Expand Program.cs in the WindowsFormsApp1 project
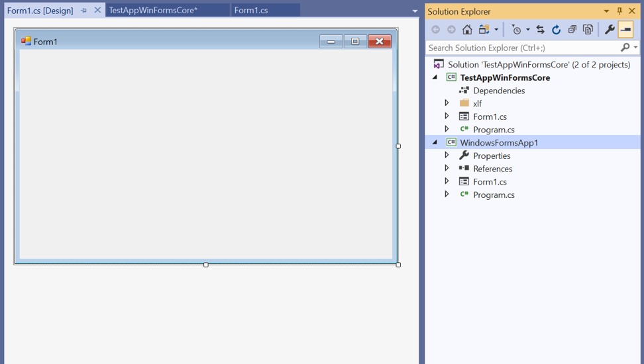644x364 pixels. click(x=447, y=194)
